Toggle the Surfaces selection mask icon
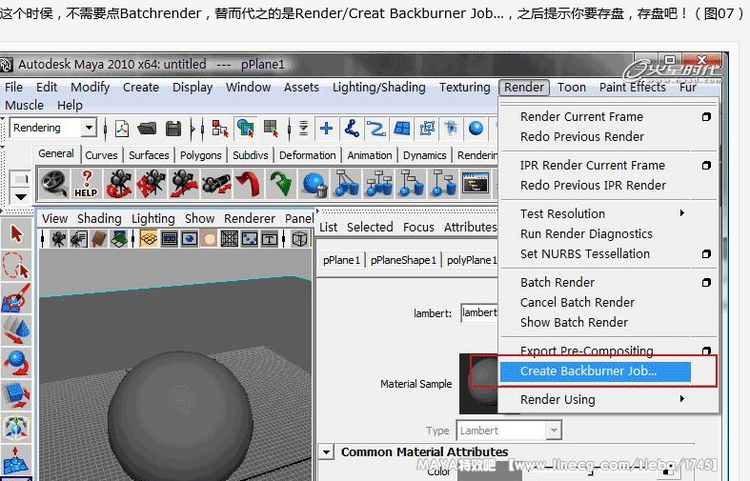The height and width of the screenshot is (481, 750). coord(401,128)
